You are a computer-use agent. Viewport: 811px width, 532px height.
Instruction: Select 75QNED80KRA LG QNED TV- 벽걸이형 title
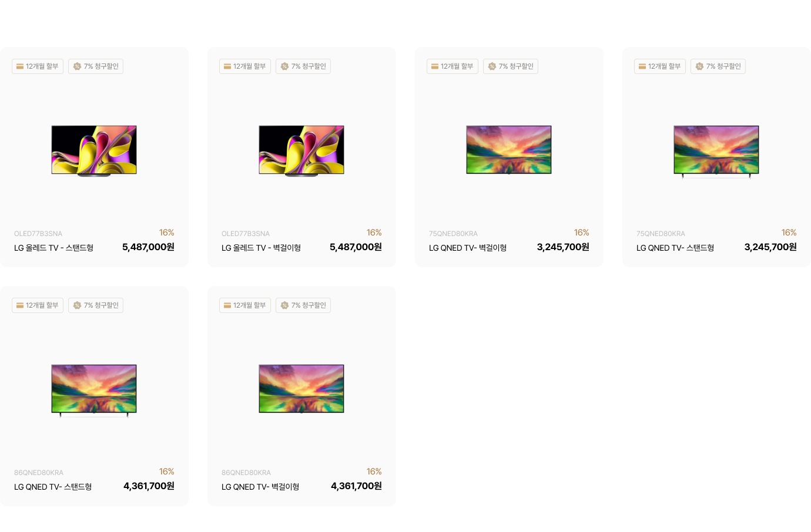[468, 248]
